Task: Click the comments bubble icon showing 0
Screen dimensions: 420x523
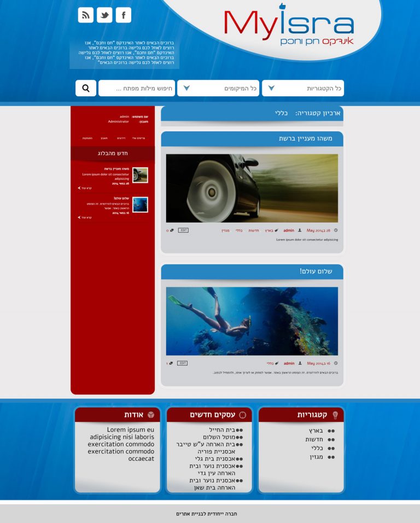Action: [x=172, y=230]
